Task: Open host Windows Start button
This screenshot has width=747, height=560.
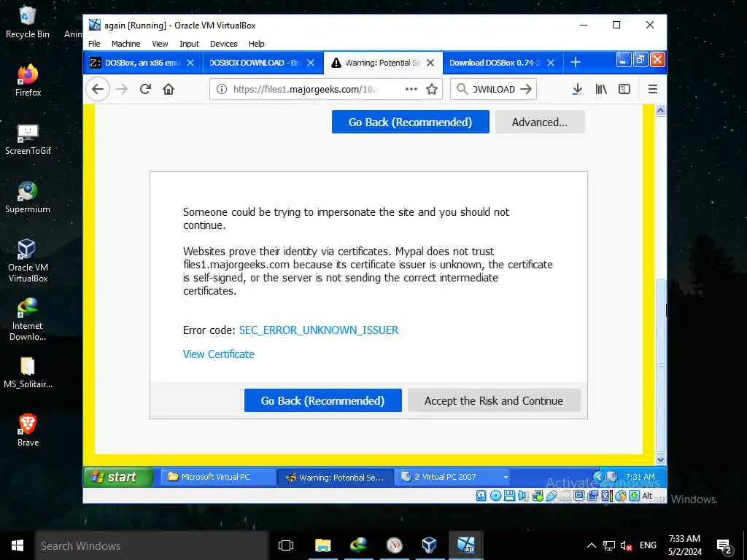Action: 18,545
